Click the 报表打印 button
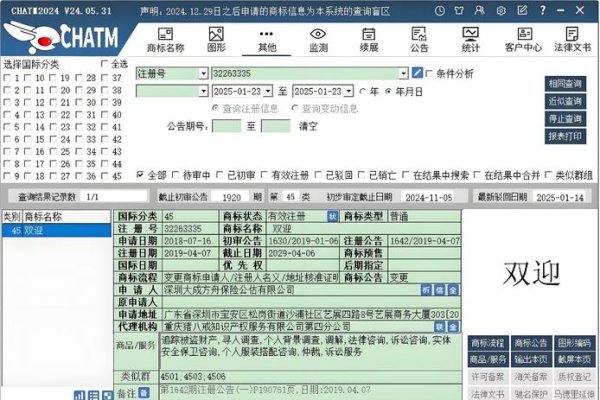 pyautogui.click(x=565, y=136)
